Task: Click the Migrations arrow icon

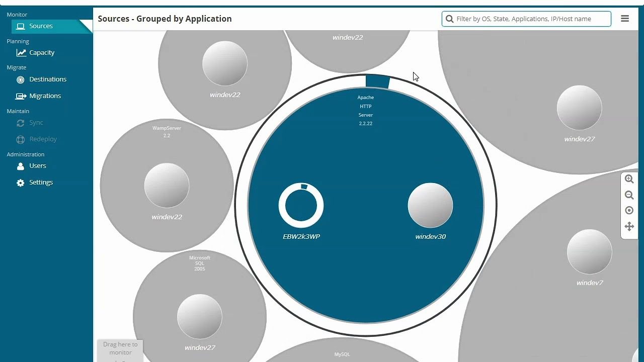Action: pos(21,96)
